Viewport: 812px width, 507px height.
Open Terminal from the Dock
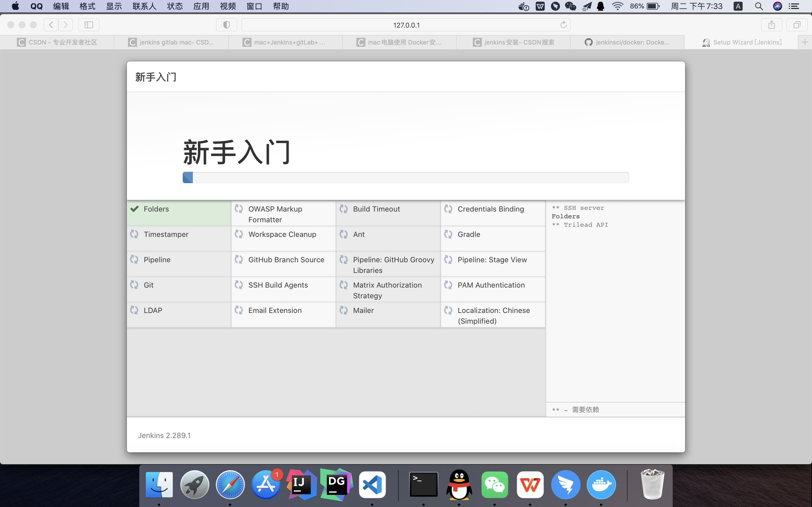click(x=423, y=484)
